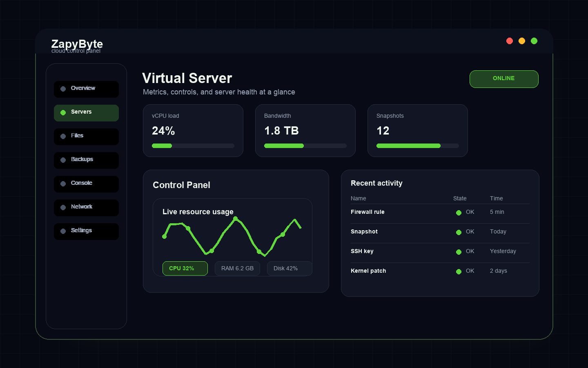588x368 pixels.
Task: Go to the Files section
Action: pos(86,137)
